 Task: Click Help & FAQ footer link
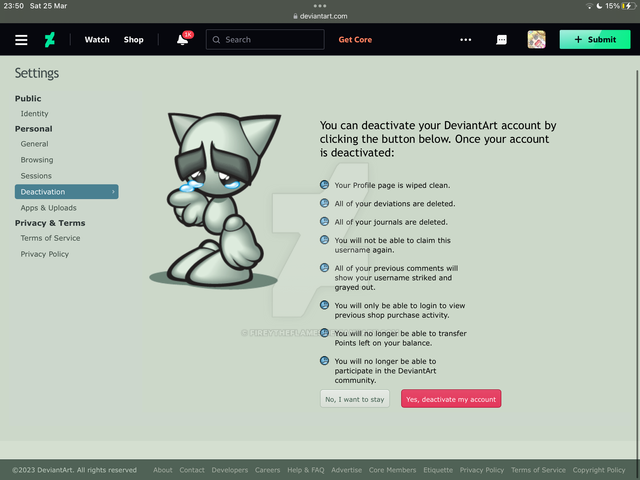coord(306,470)
